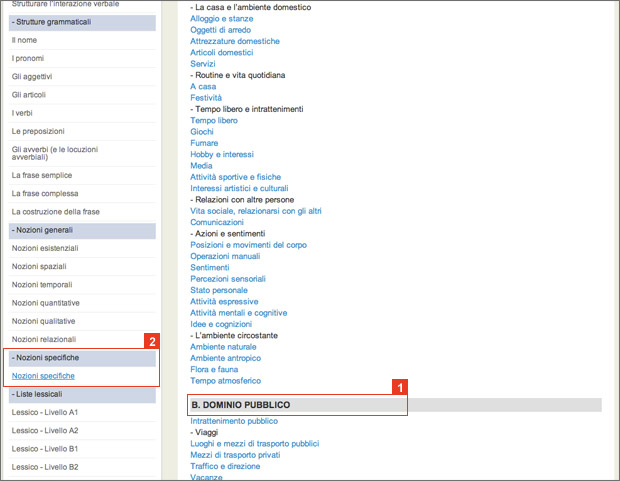Open the Attrezzature domestiche link
This screenshot has height=481, width=620.
click(235, 41)
